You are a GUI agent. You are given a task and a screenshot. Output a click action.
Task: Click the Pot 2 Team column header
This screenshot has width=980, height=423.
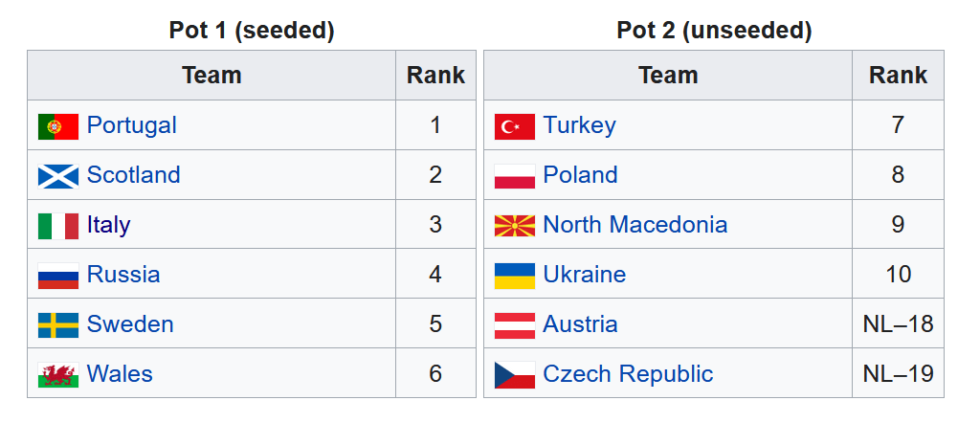tap(667, 76)
